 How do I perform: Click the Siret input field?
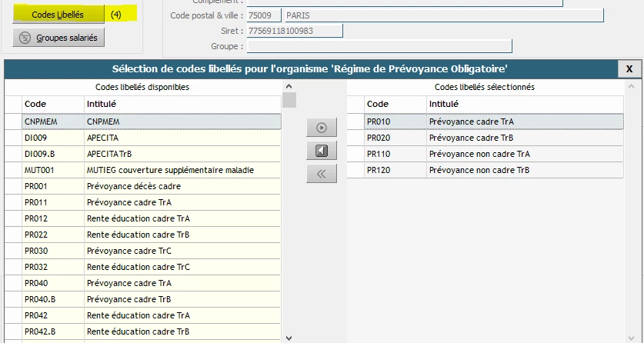(293, 31)
